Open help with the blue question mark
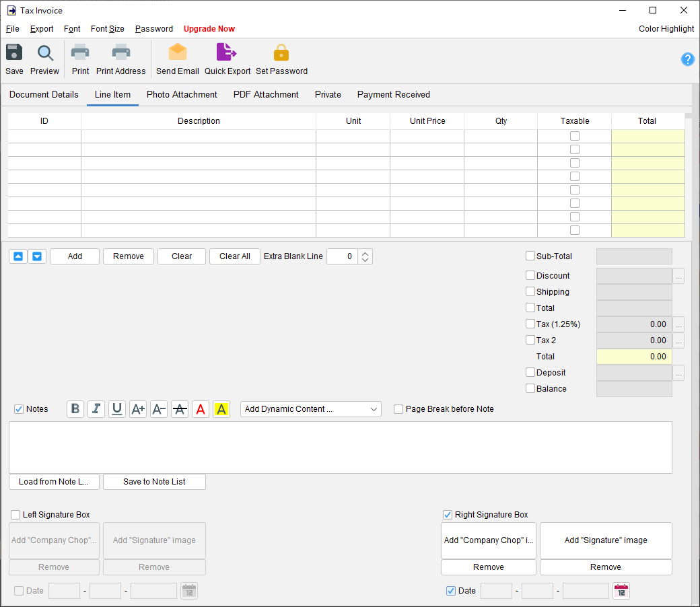This screenshot has width=700, height=607. (687, 59)
